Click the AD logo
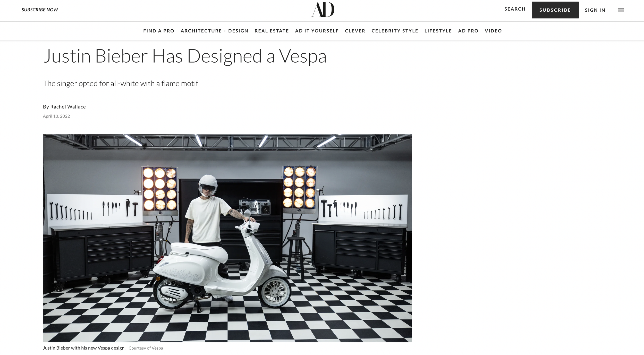 (x=323, y=10)
